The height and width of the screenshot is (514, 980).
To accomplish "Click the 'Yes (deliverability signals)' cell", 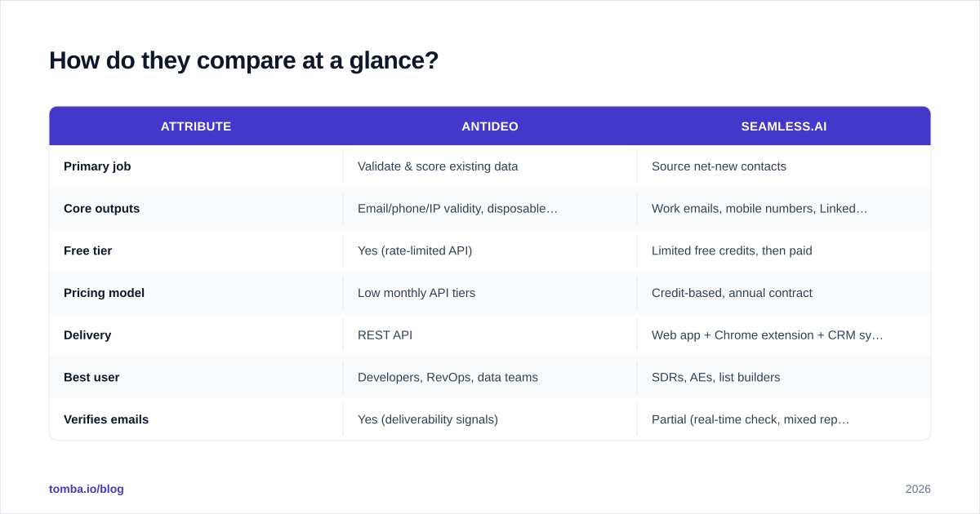I will (x=428, y=419).
